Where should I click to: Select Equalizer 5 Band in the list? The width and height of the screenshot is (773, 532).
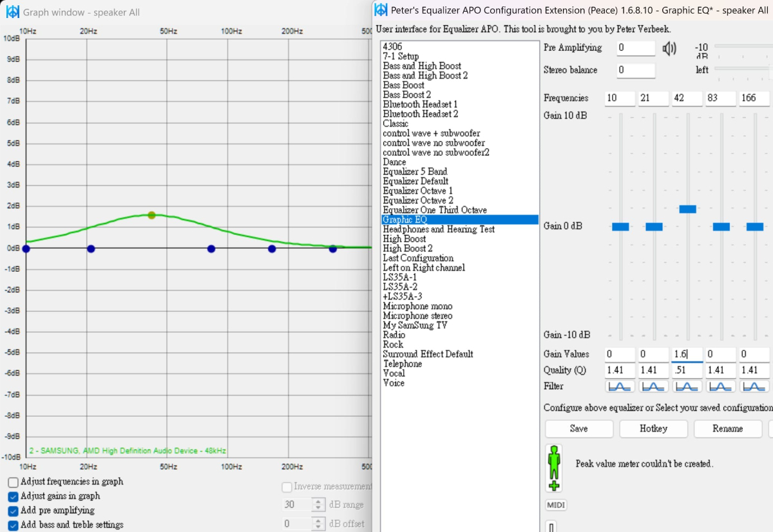point(415,172)
